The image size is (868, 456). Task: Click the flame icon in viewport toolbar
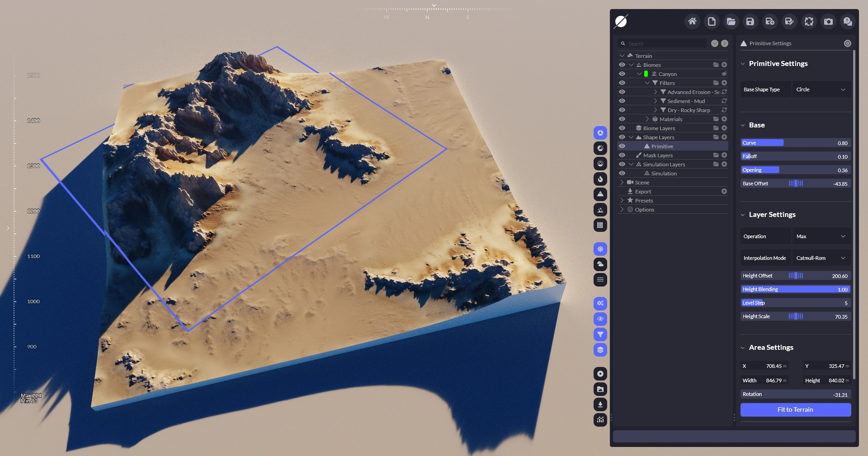click(x=600, y=179)
